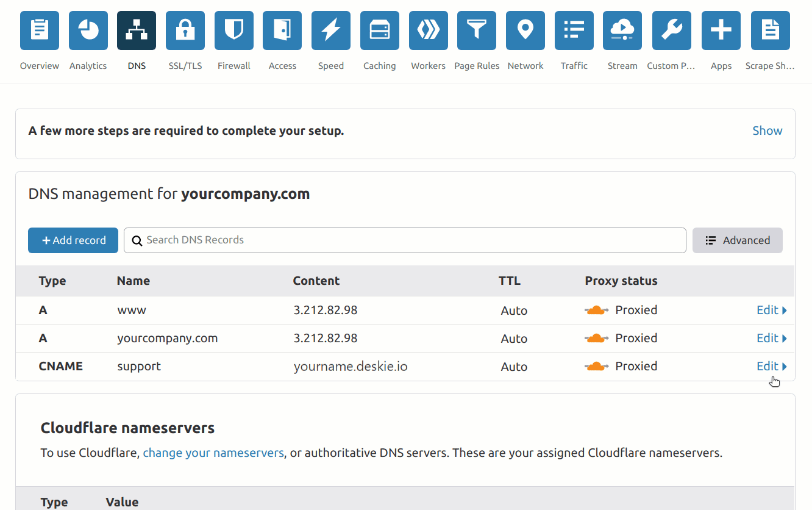Open the Apps plus icon
812x510 pixels.
tap(721, 31)
